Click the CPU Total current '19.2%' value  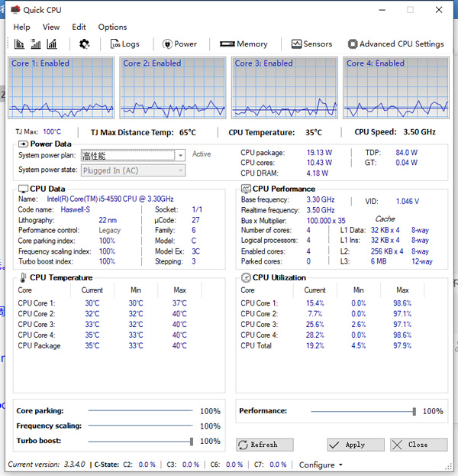pos(315,345)
